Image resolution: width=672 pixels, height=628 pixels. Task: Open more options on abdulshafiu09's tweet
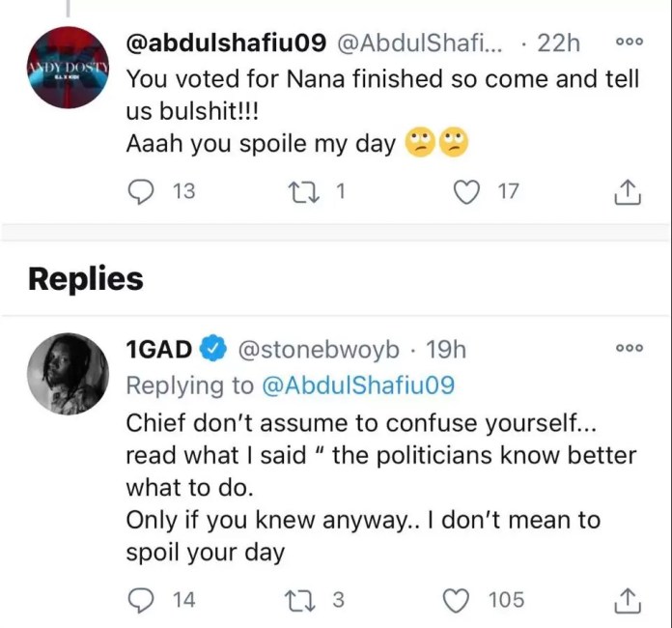pos(630,42)
